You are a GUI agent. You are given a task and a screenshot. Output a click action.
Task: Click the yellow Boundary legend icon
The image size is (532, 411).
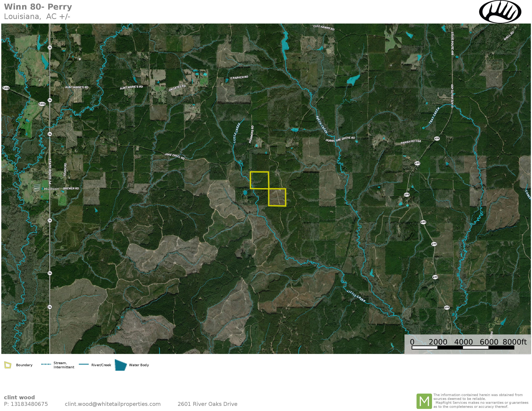click(8, 365)
